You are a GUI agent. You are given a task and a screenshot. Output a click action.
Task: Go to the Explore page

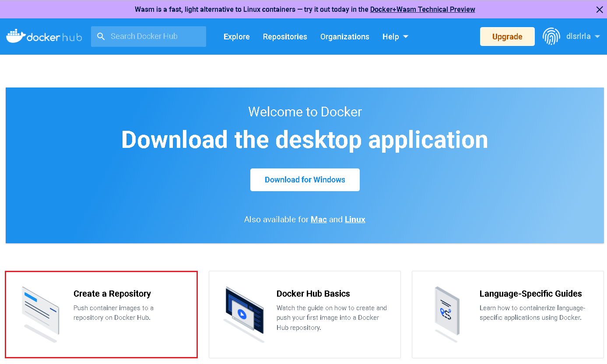(x=237, y=37)
